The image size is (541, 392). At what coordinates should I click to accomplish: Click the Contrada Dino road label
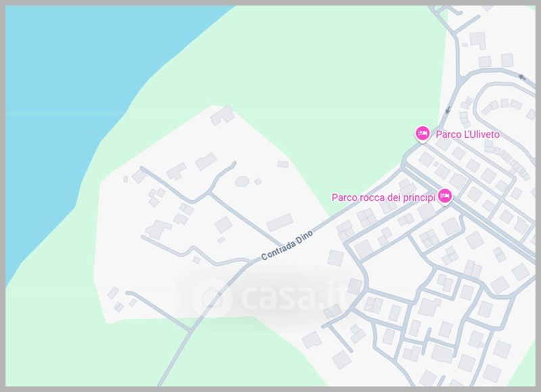click(x=287, y=245)
